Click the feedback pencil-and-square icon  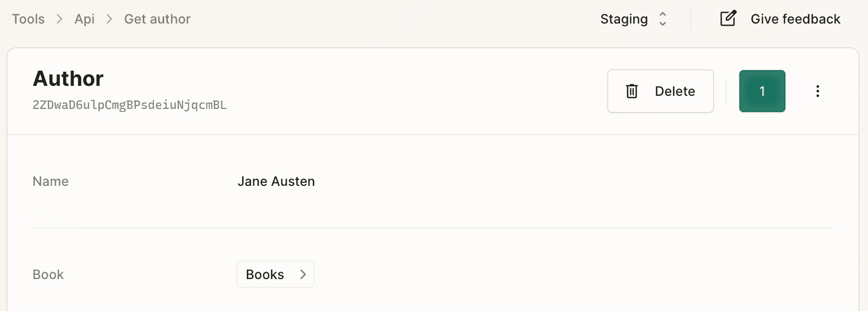(x=728, y=18)
